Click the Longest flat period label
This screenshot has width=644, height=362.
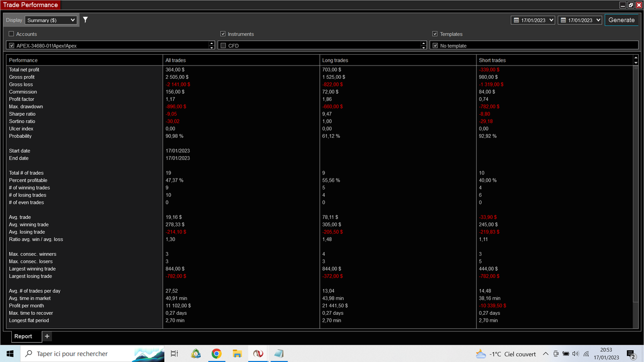click(29, 320)
